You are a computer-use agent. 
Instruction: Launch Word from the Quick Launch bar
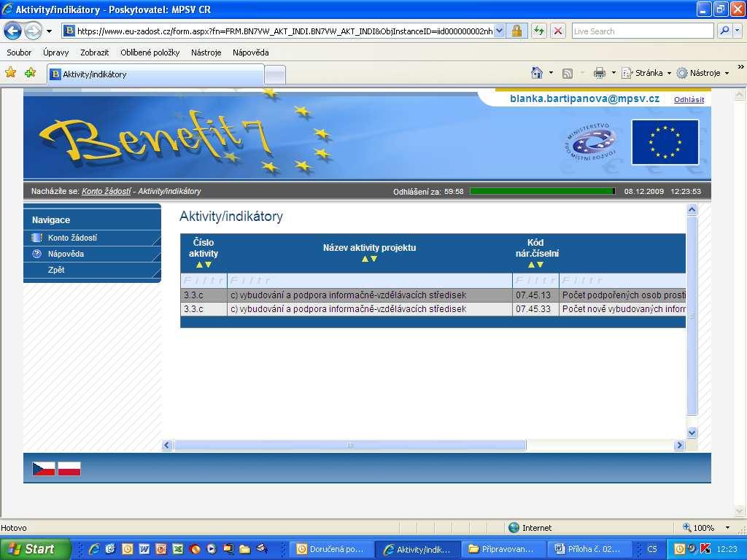144,549
